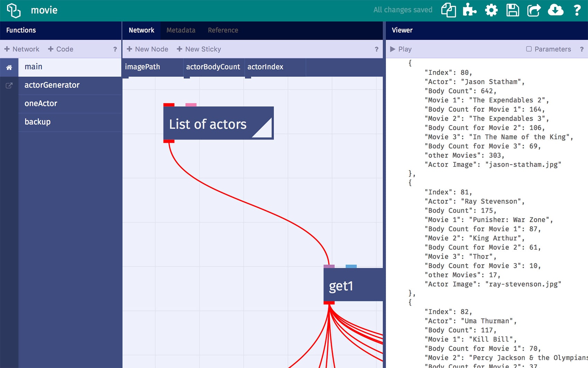Select the backup function
588x368 pixels.
[x=37, y=122]
